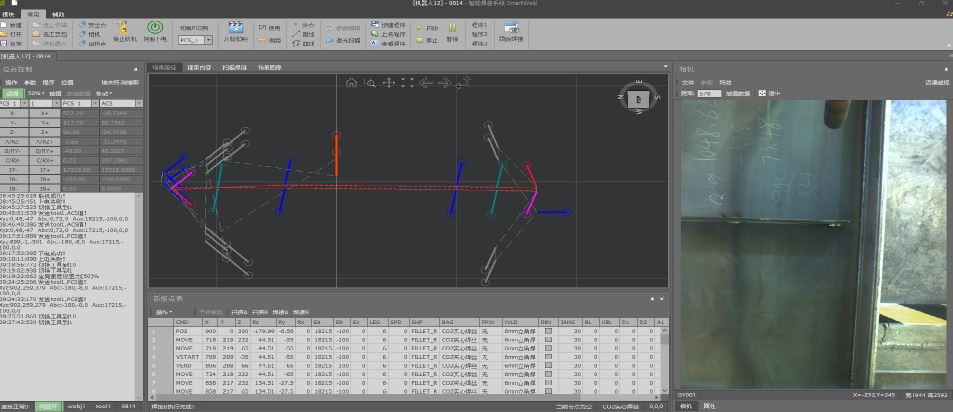Open the third ribbon tab, 辅助

tap(58, 13)
